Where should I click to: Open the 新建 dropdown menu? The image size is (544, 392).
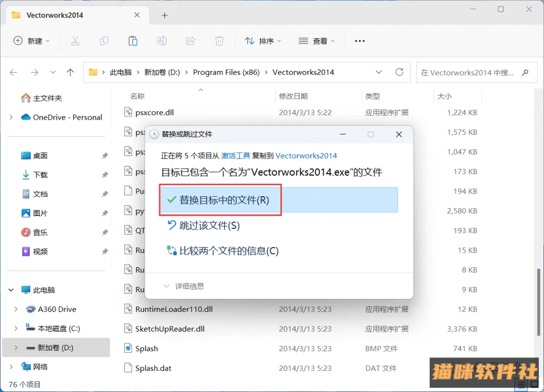(x=32, y=41)
